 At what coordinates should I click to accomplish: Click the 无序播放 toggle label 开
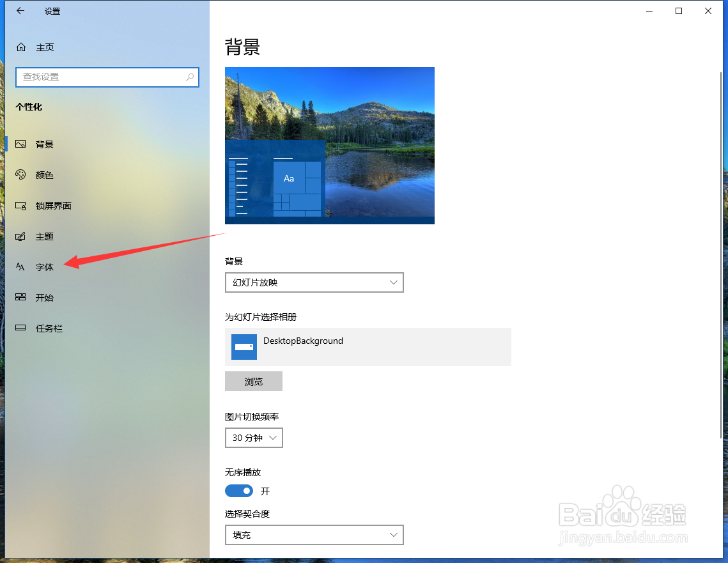pyautogui.click(x=265, y=491)
